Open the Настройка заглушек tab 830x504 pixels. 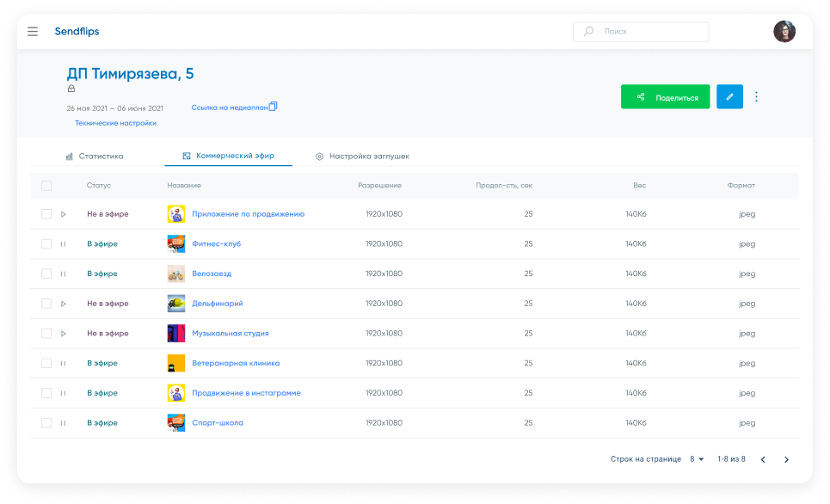(x=362, y=157)
